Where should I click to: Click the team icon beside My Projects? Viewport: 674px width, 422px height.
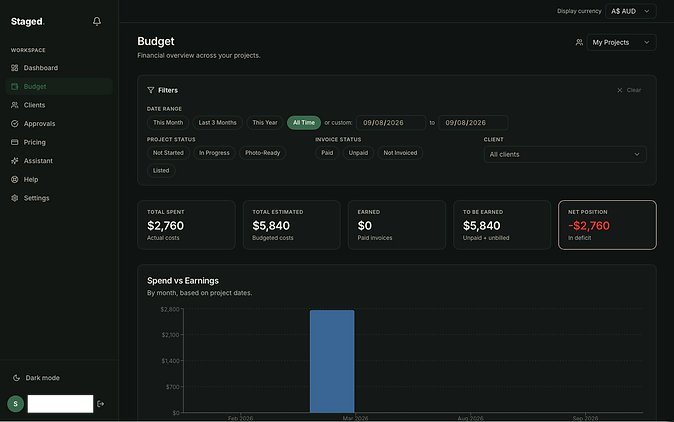tap(579, 42)
